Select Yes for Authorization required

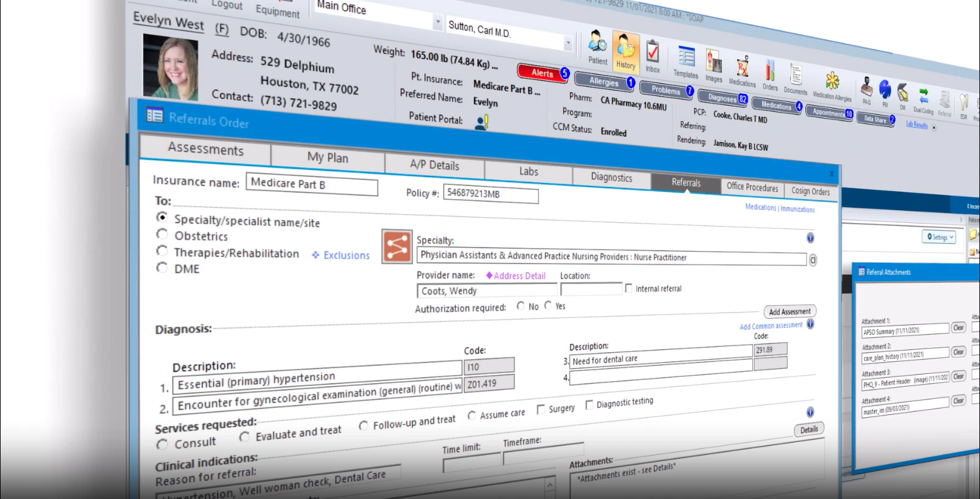[548, 305]
